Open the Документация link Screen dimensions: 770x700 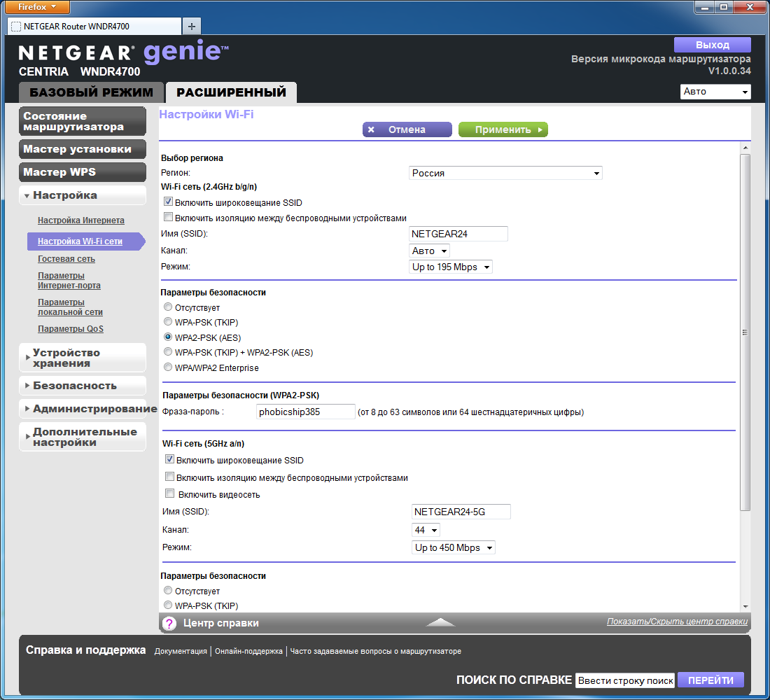pyautogui.click(x=181, y=652)
